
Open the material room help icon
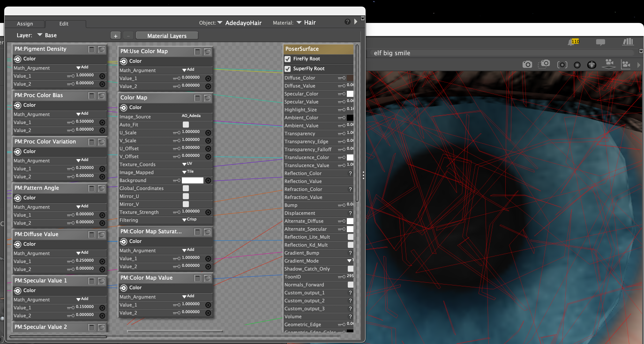[x=347, y=22]
